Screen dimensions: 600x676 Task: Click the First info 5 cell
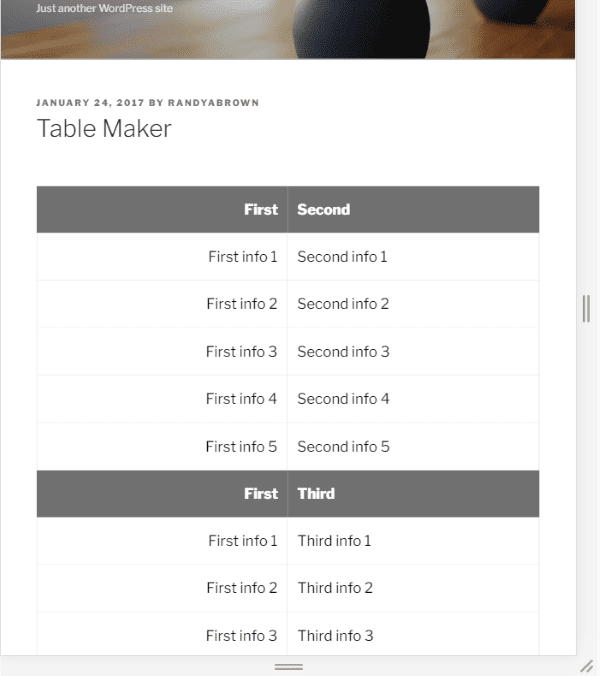coord(242,447)
